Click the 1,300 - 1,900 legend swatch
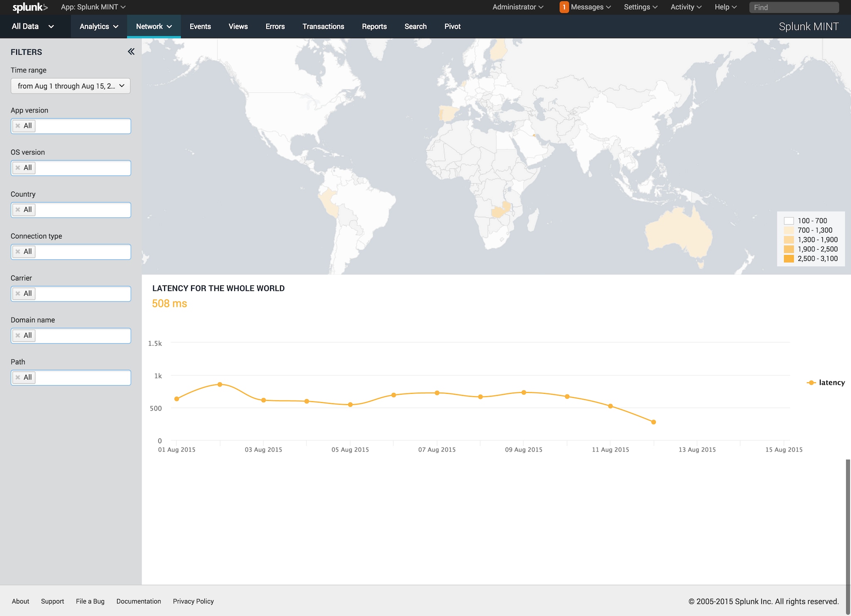This screenshot has height=616, width=851. 789,240
